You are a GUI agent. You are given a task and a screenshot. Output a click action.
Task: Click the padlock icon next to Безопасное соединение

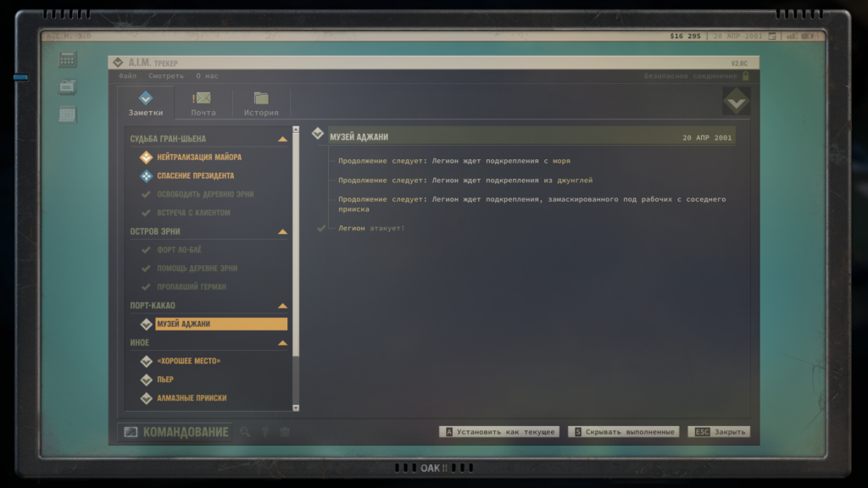coord(745,75)
